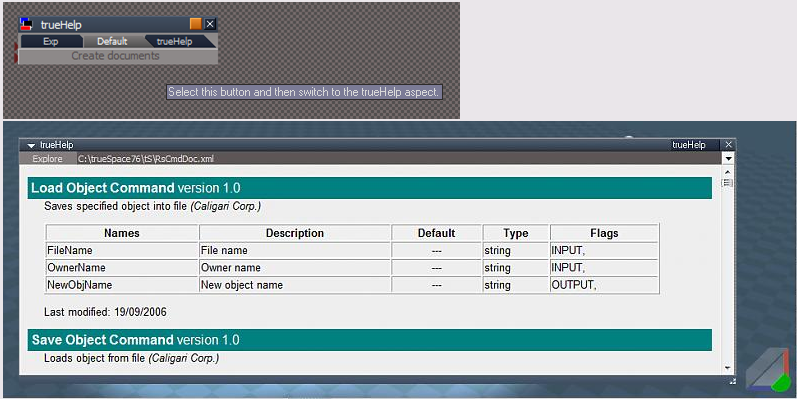797x399 pixels.
Task: Open the trueHelp aspect tab on node
Action: tap(175, 41)
